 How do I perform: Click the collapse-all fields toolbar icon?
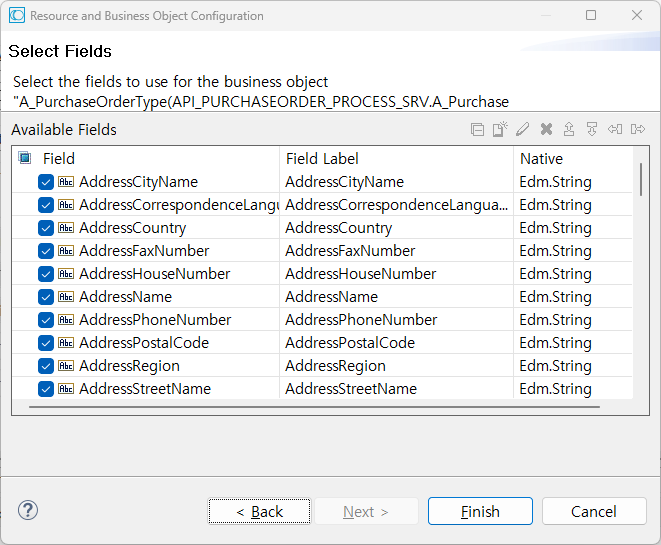477,129
